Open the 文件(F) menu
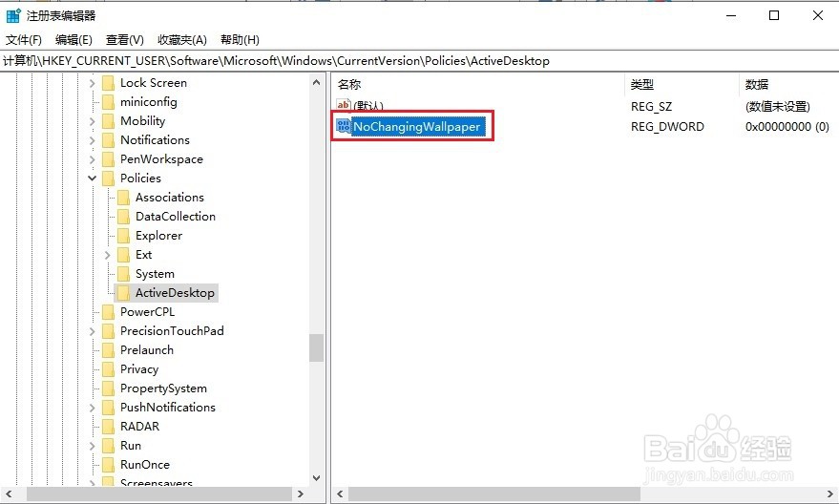Image resolution: width=839 pixels, height=504 pixels. (x=24, y=39)
